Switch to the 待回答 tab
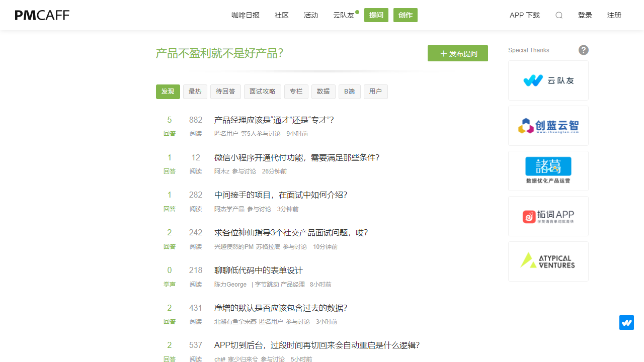The height and width of the screenshot is (362, 644). 225,92
